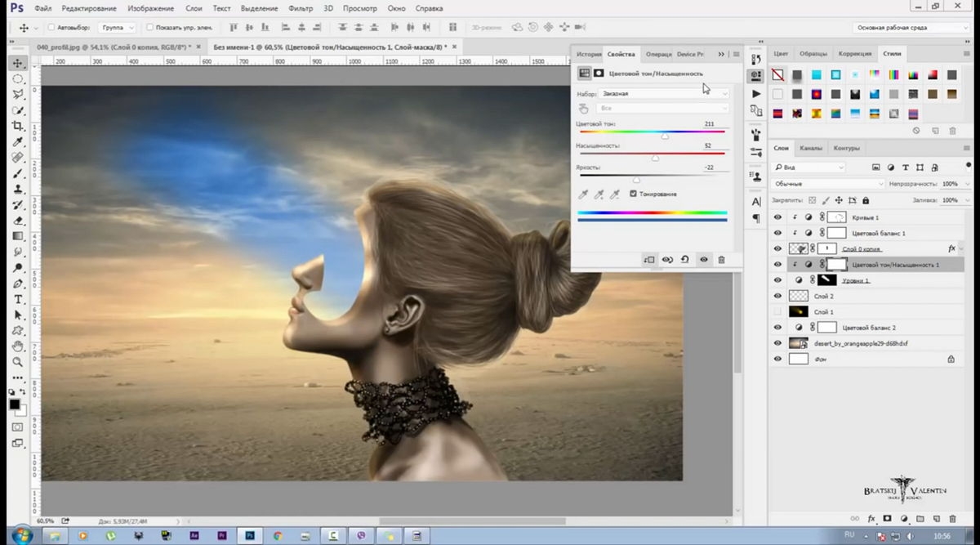Image resolution: width=980 pixels, height=545 pixels.
Task: Open the Вид layer filter dropdown
Action: pos(808,168)
